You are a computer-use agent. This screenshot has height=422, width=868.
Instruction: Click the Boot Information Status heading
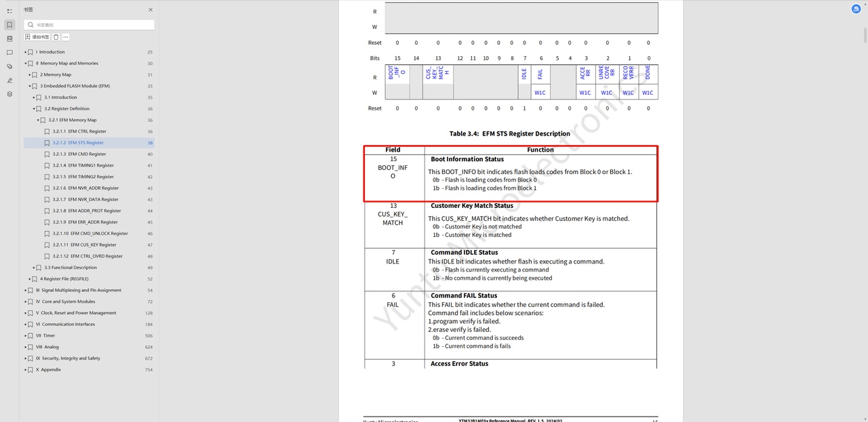pos(467,159)
